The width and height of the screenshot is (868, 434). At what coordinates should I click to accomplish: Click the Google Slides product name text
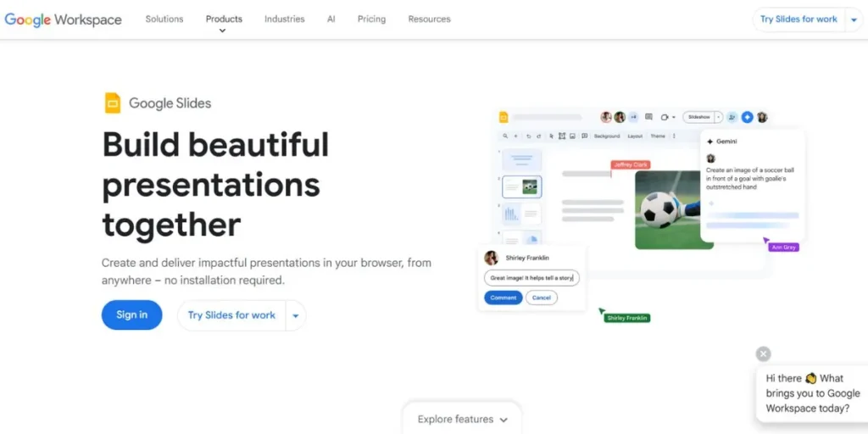[170, 103]
